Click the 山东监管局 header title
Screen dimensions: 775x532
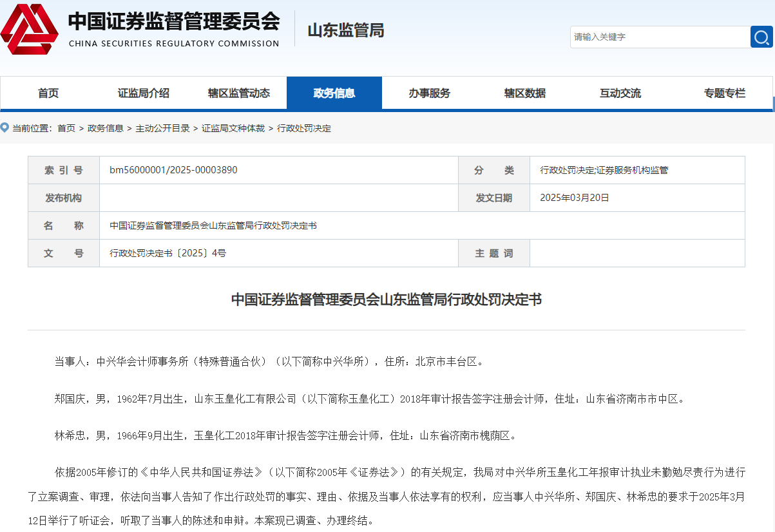[x=346, y=30]
